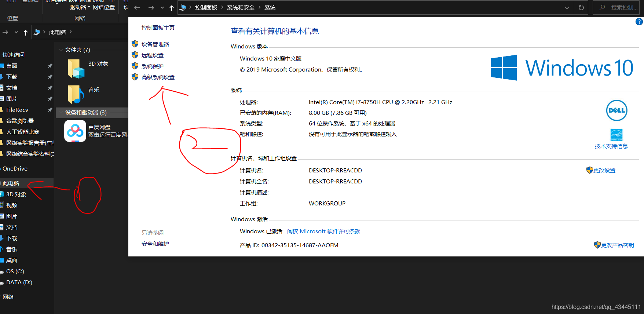Click 此电脑 breadcrumb in Explorer address bar
644x314 pixels.
tap(57, 32)
